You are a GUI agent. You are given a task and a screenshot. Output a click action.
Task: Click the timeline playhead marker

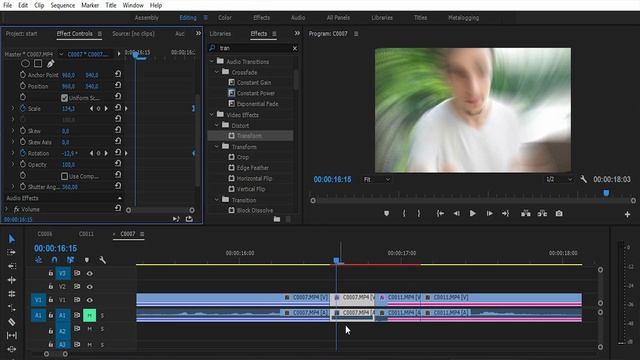336,260
